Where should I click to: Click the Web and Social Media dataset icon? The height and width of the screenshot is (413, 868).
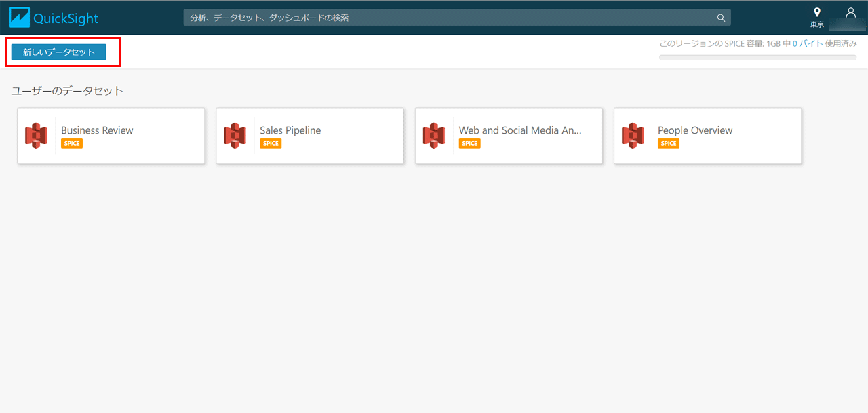click(434, 136)
